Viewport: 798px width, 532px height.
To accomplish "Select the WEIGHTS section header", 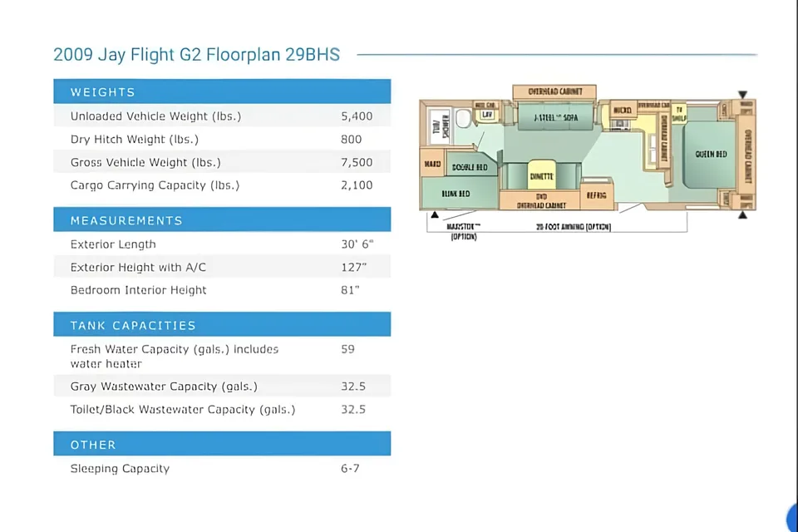I will click(222, 91).
